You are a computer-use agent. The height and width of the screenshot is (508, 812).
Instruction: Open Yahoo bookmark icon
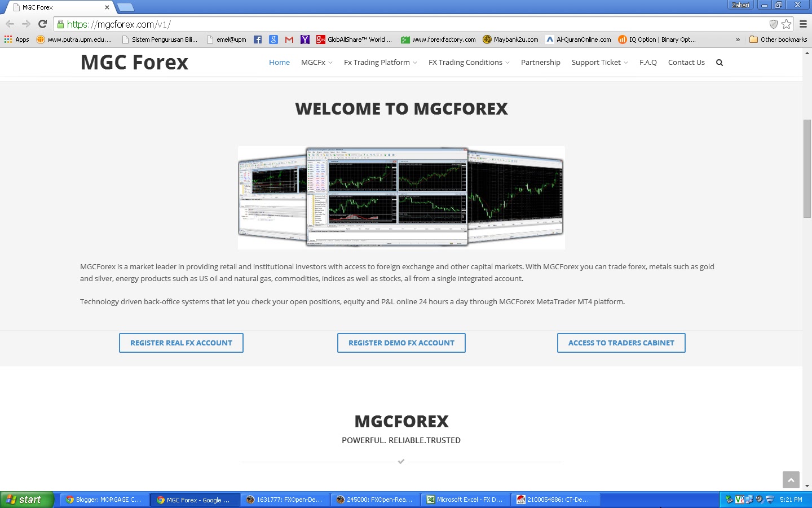[305, 40]
